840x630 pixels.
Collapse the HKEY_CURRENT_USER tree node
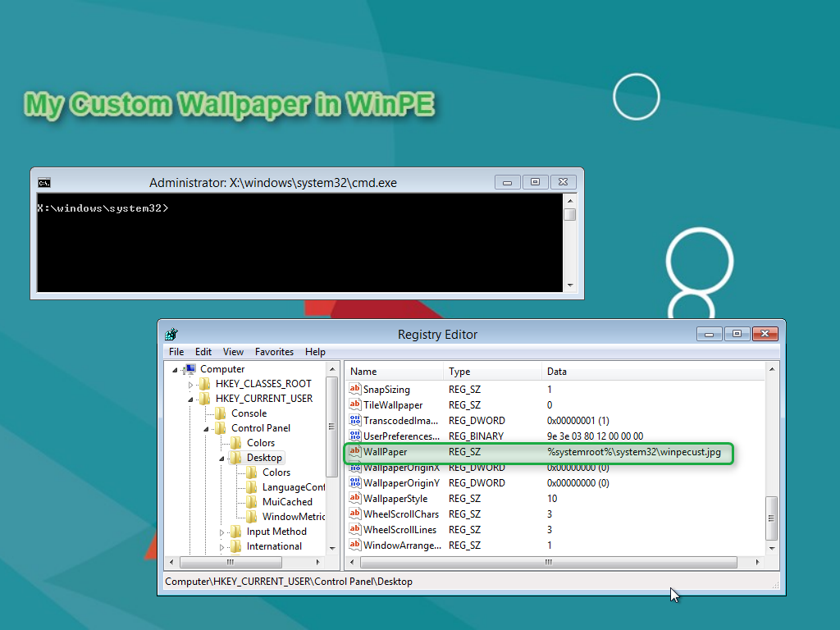point(191,399)
